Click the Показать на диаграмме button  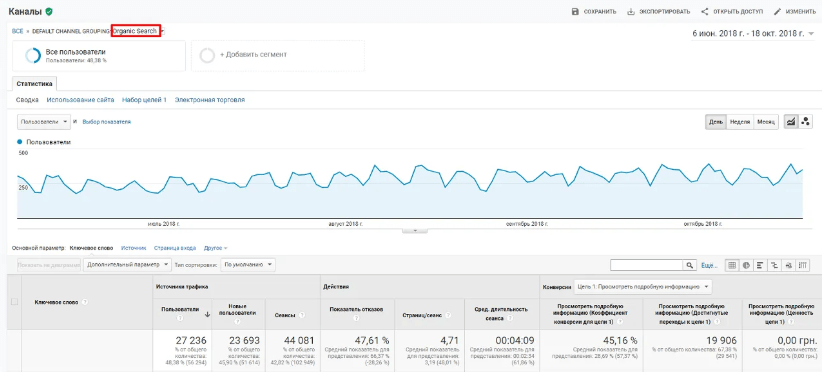[x=49, y=265]
